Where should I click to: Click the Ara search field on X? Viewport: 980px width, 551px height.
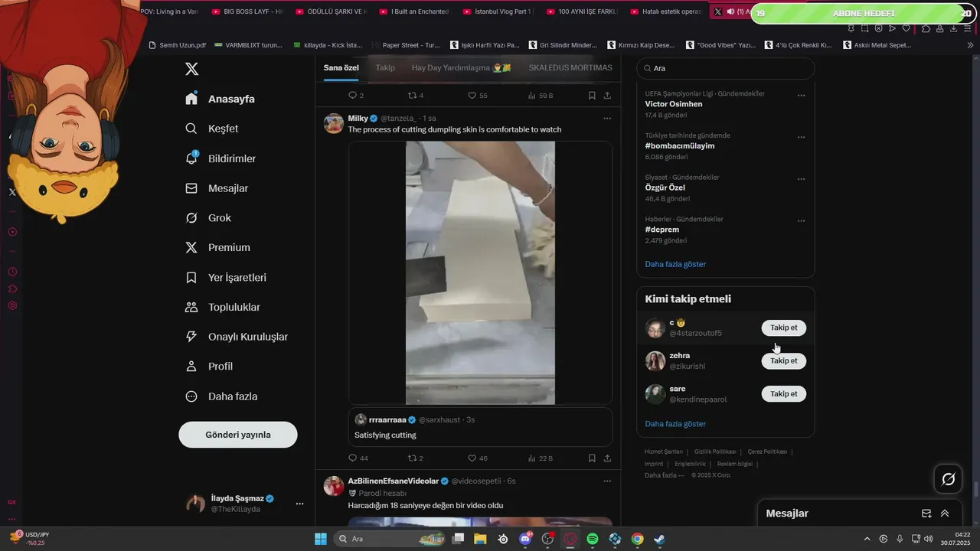click(x=726, y=68)
